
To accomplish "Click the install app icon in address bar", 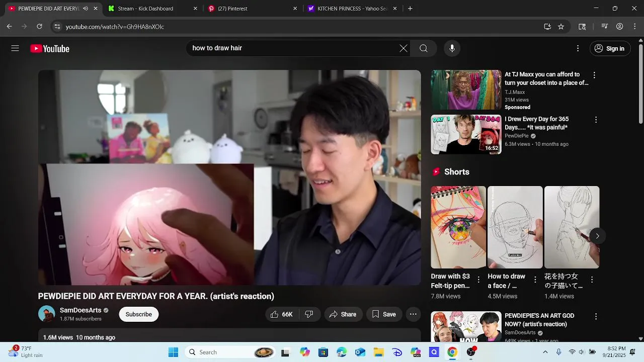I will click(547, 27).
